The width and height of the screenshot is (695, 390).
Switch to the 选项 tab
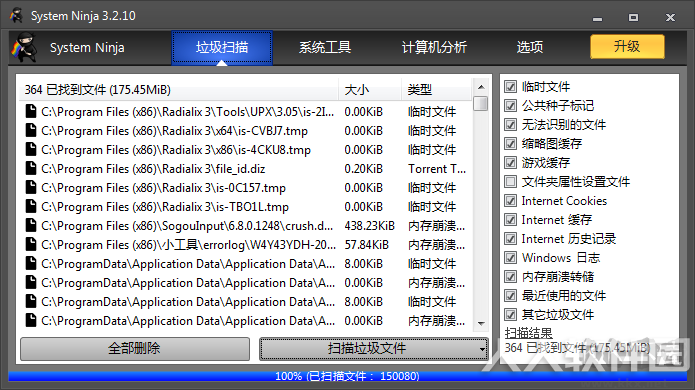pos(530,47)
